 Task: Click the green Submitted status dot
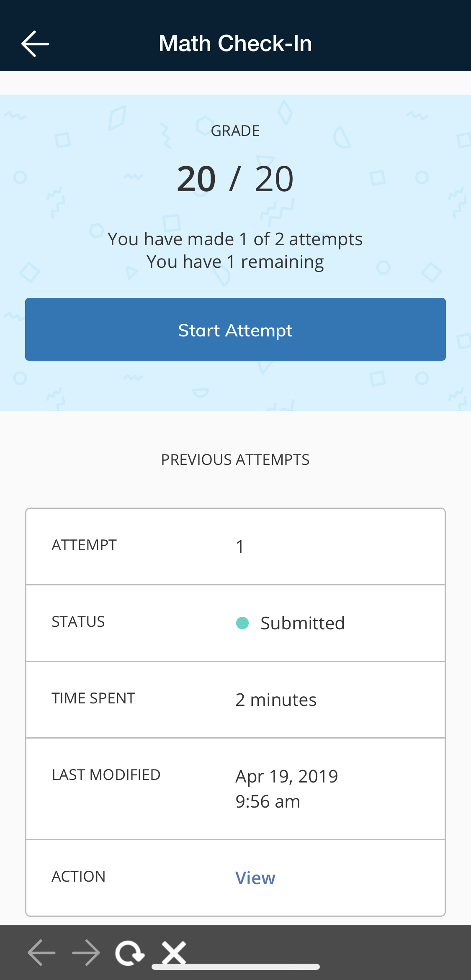[242, 623]
